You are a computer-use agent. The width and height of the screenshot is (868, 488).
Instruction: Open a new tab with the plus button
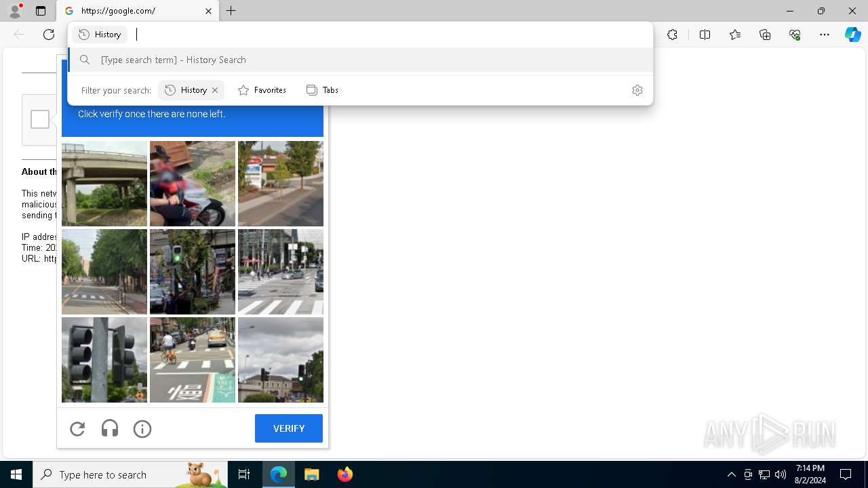click(x=231, y=11)
